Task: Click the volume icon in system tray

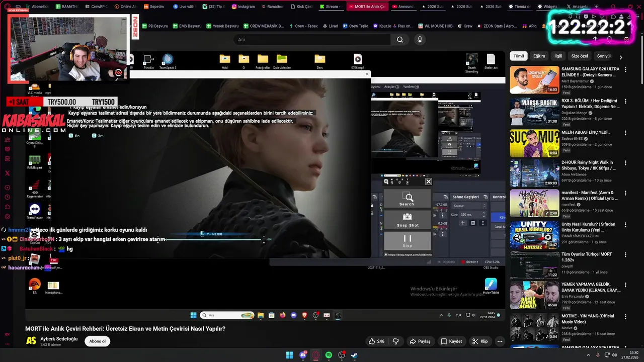Action: 614,355
